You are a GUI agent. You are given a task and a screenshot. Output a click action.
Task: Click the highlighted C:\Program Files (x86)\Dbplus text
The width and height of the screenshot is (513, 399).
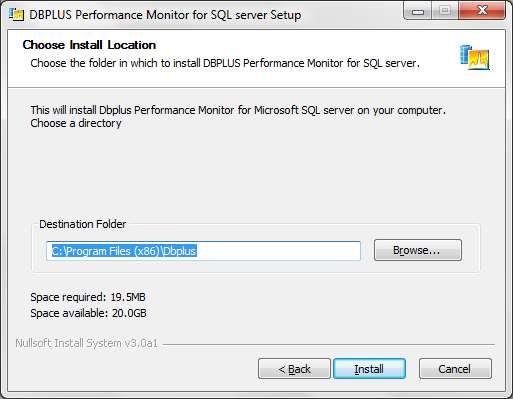tap(124, 251)
